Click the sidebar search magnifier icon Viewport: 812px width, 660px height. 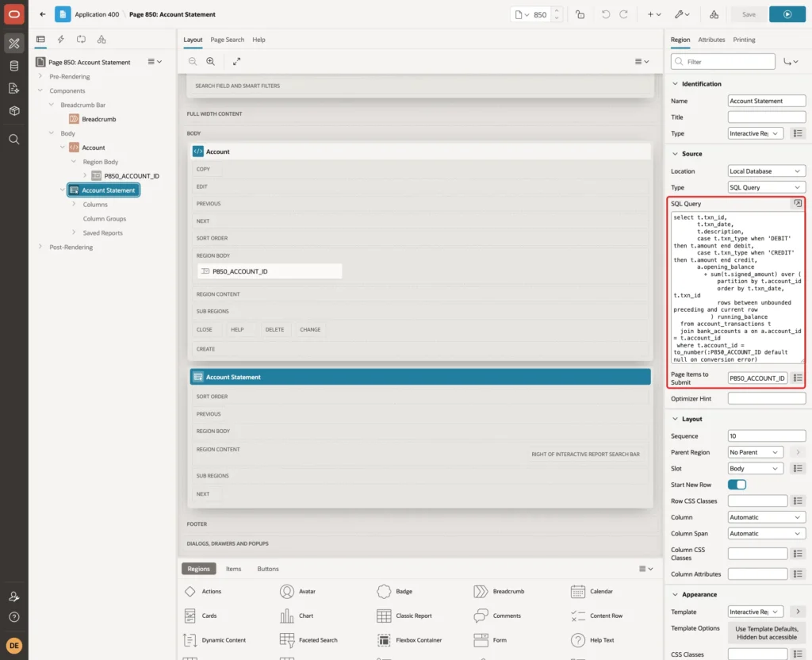click(14, 139)
